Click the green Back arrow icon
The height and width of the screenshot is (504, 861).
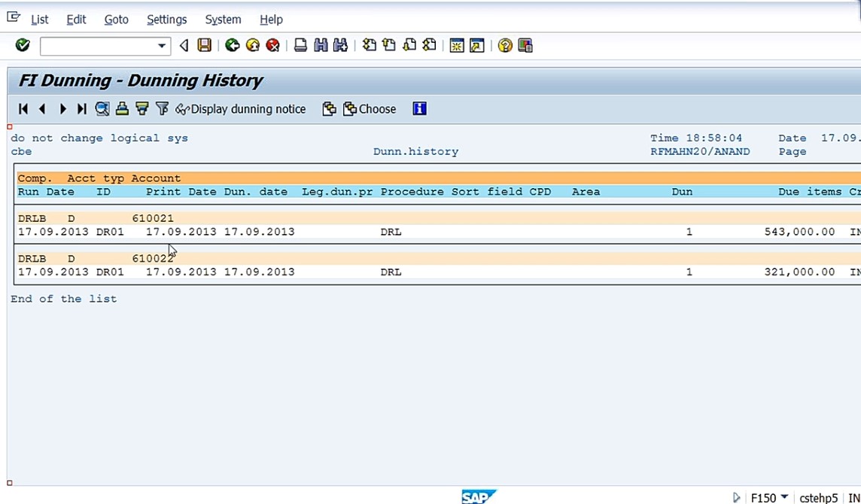pos(233,45)
